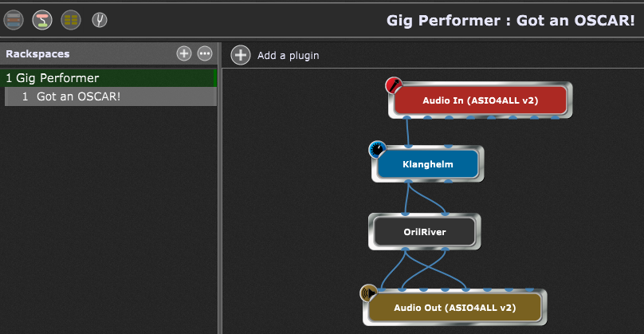Switch to wiring view icon
This screenshot has width=644, height=334.
[42, 20]
